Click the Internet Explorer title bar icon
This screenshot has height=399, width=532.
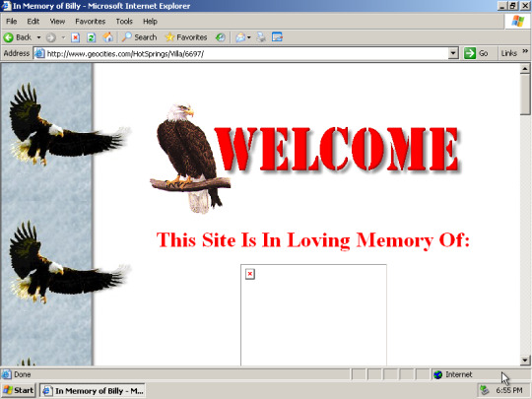(6, 6)
